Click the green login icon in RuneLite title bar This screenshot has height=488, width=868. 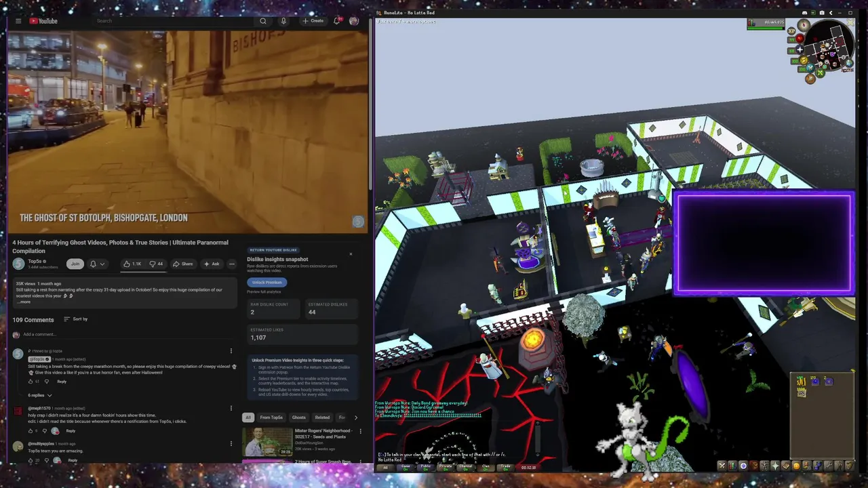click(x=813, y=12)
